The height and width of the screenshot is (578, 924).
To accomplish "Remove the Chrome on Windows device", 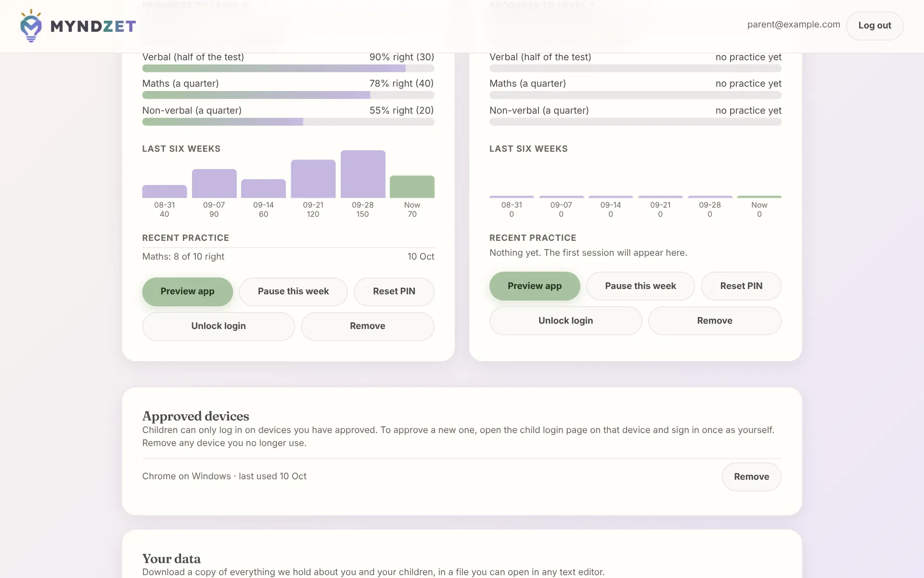I will click(752, 477).
